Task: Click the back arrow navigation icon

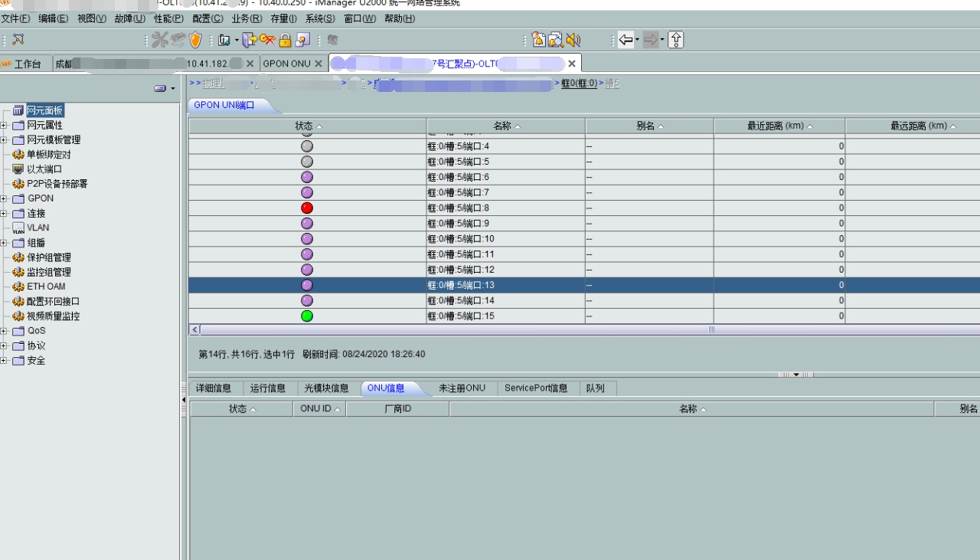Action: click(626, 40)
